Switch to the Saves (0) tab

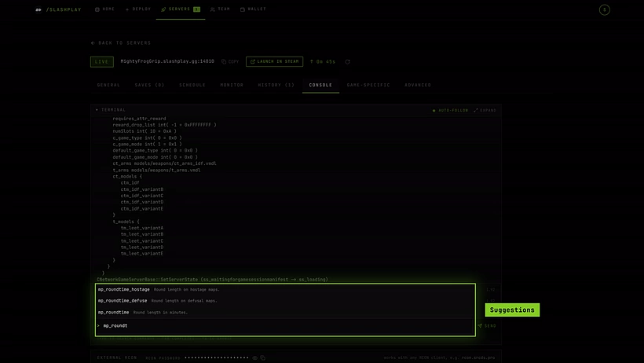click(149, 85)
